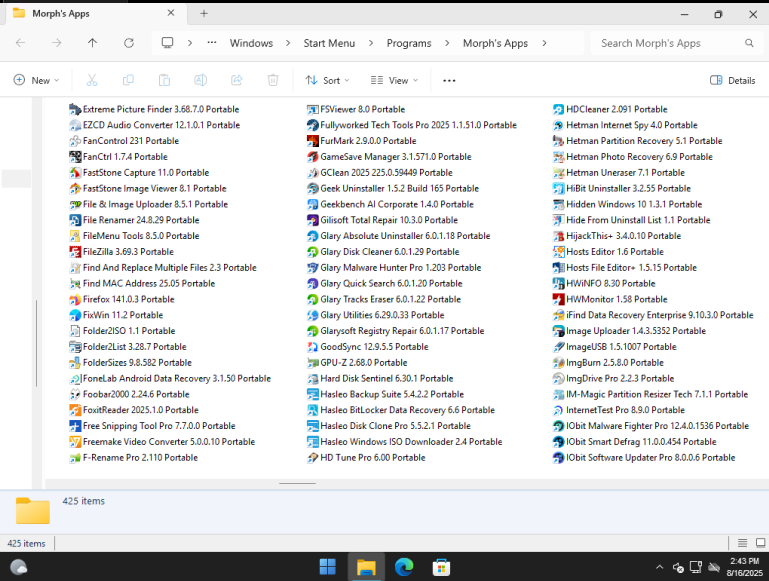Add a new tab with plus button
The width and height of the screenshot is (769, 581).
(x=204, y=14)
